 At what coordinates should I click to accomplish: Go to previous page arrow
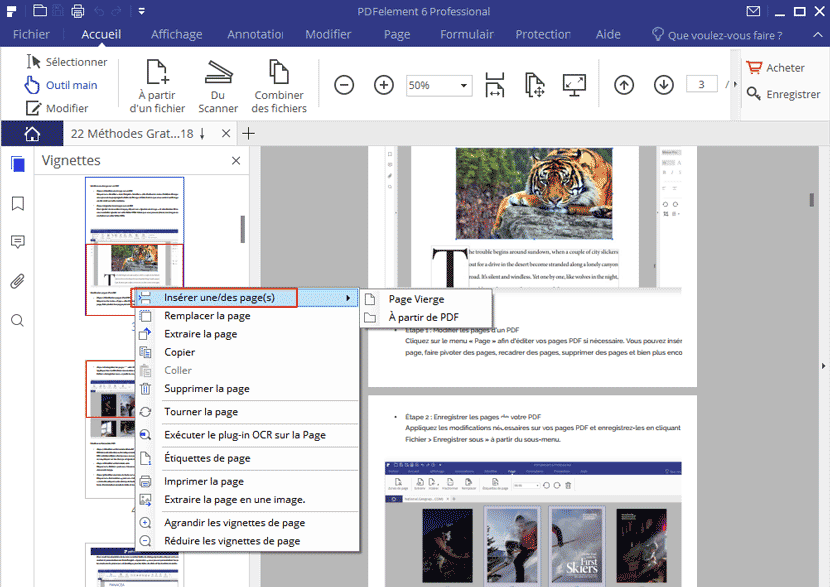624,85
